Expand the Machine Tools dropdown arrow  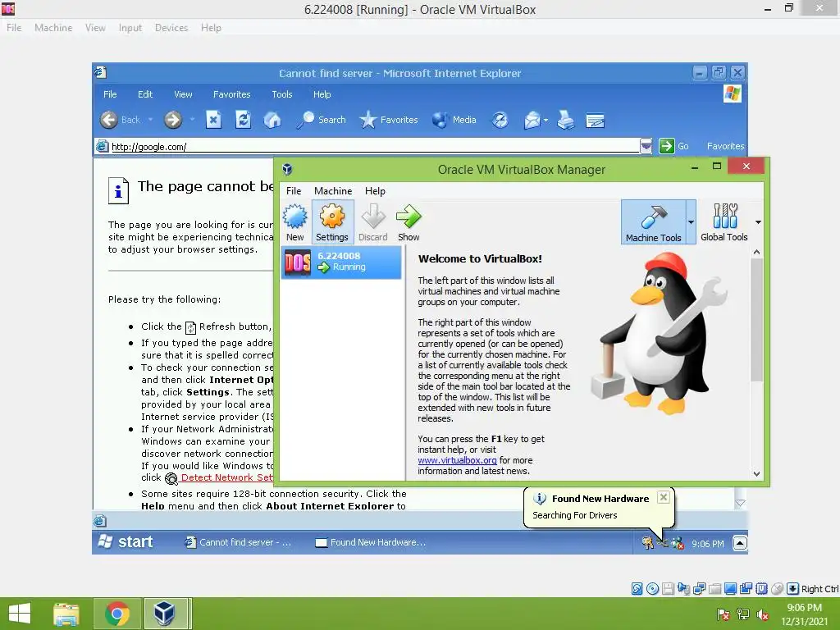(x=691, y=221)
